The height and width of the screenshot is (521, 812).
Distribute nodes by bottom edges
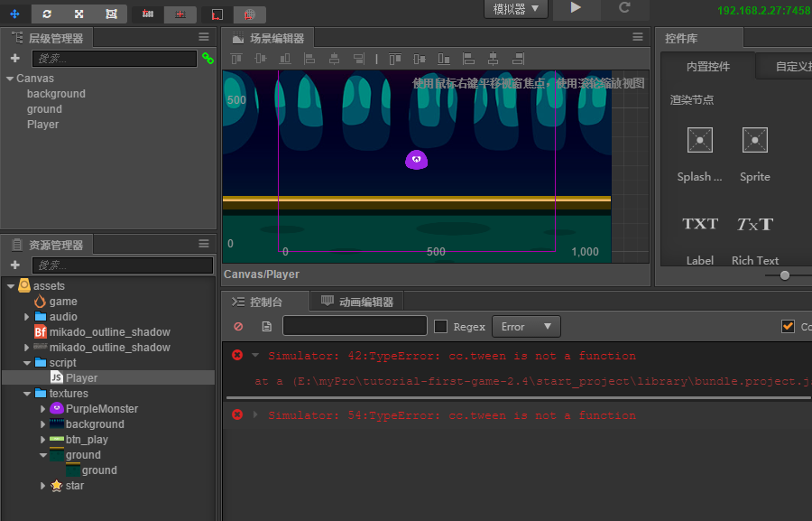click(x=444, y=59)
